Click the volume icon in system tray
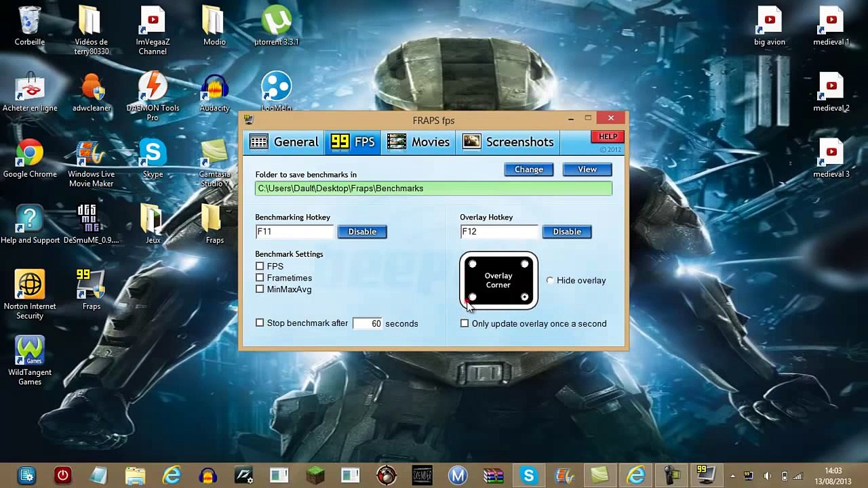 (x=767, y=476)
